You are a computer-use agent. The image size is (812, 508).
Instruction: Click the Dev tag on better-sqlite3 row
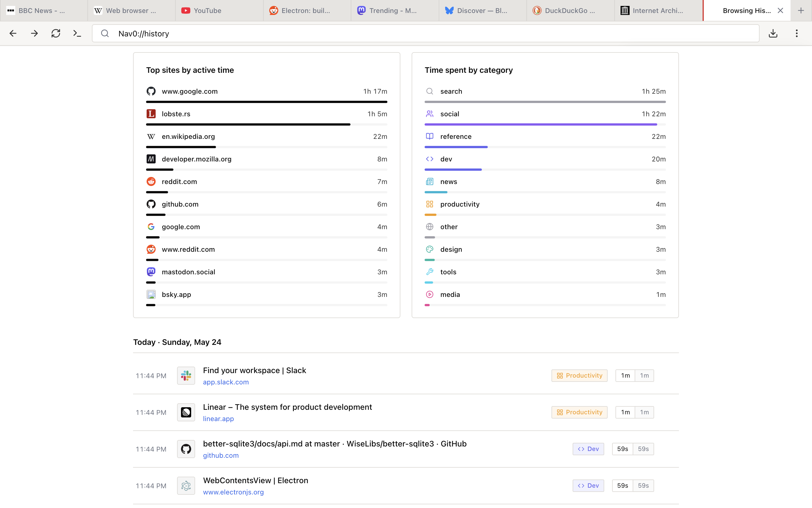pos(588,449)
